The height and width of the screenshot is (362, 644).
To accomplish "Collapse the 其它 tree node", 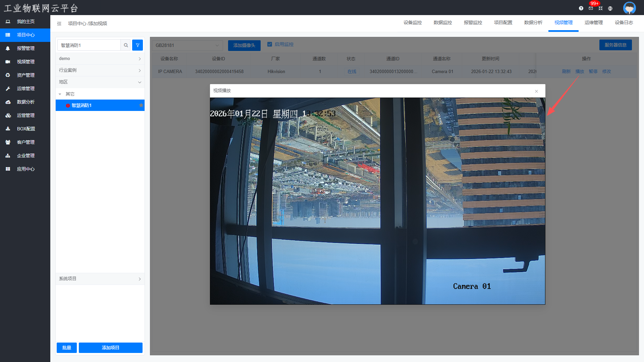I will [60, 94].
